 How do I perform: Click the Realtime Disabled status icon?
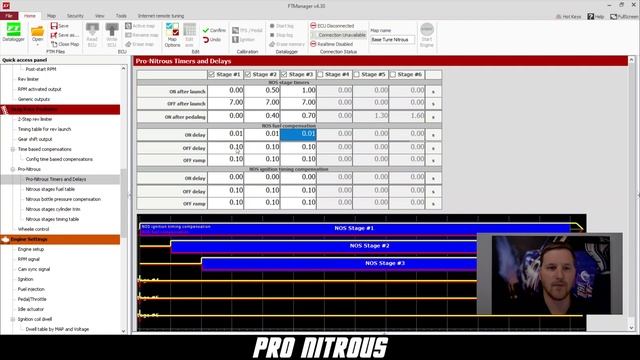[x=313, y=44]
